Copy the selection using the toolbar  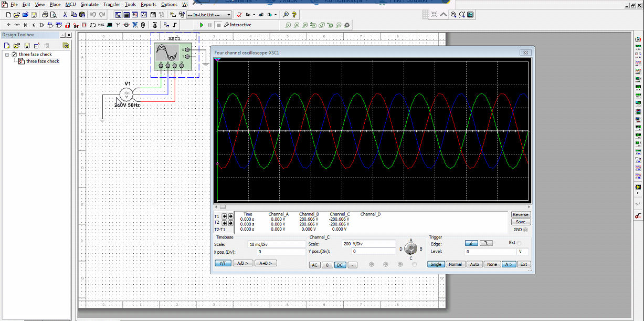[73, 15]
